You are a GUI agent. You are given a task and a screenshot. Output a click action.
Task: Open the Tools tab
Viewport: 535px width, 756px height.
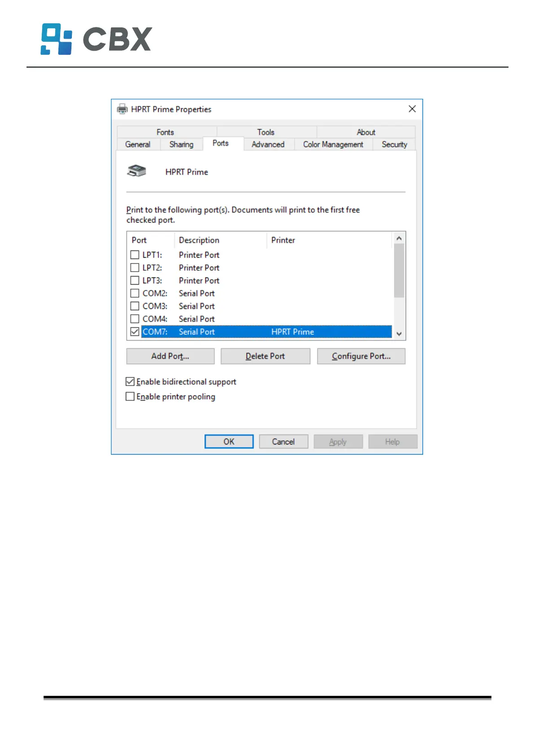pyautogui.click(x=266, y=132)
